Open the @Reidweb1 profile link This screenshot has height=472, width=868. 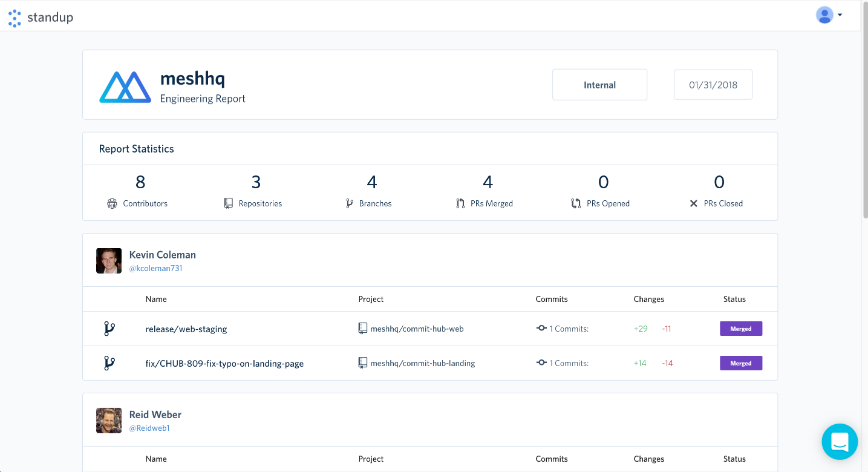point(149,428)
